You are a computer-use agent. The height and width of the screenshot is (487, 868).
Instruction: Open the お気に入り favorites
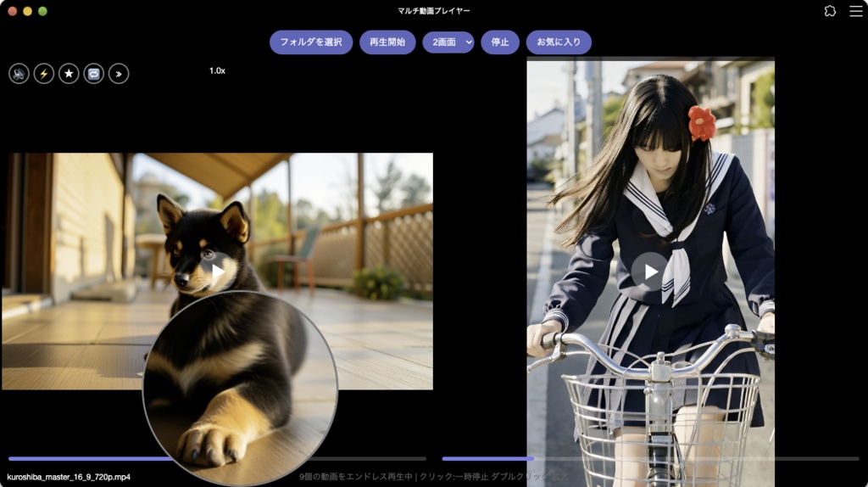[559, 42]
